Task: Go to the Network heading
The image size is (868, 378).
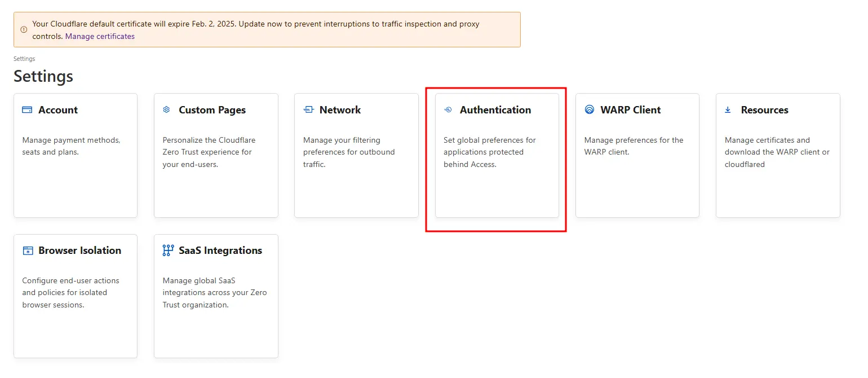Action: [340, 110]
